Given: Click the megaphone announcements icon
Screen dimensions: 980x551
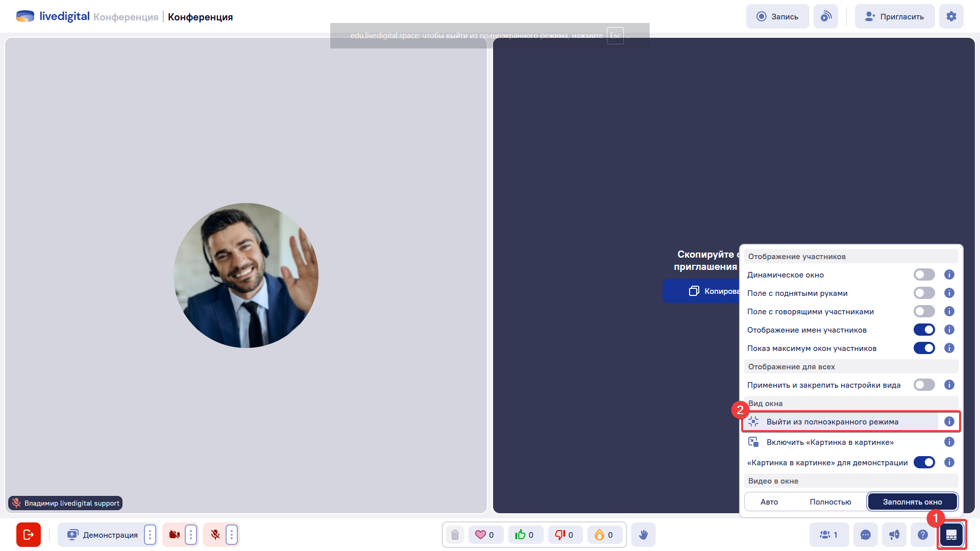Looking at the screenshot, I should tap(894, 535).
